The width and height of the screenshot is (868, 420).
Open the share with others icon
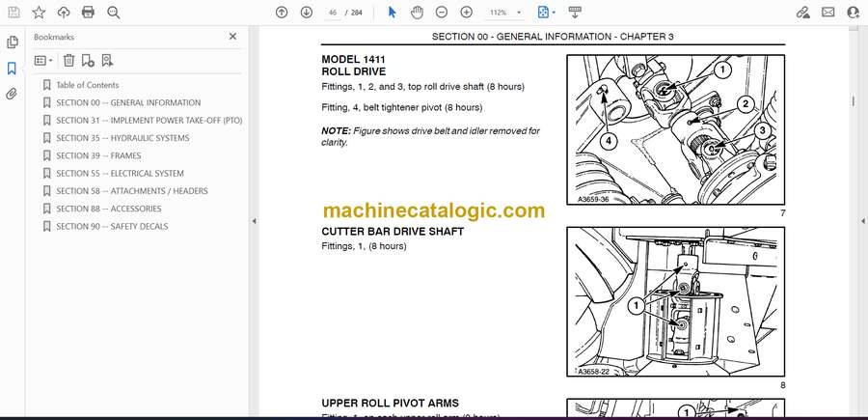(x=854, y=13)
